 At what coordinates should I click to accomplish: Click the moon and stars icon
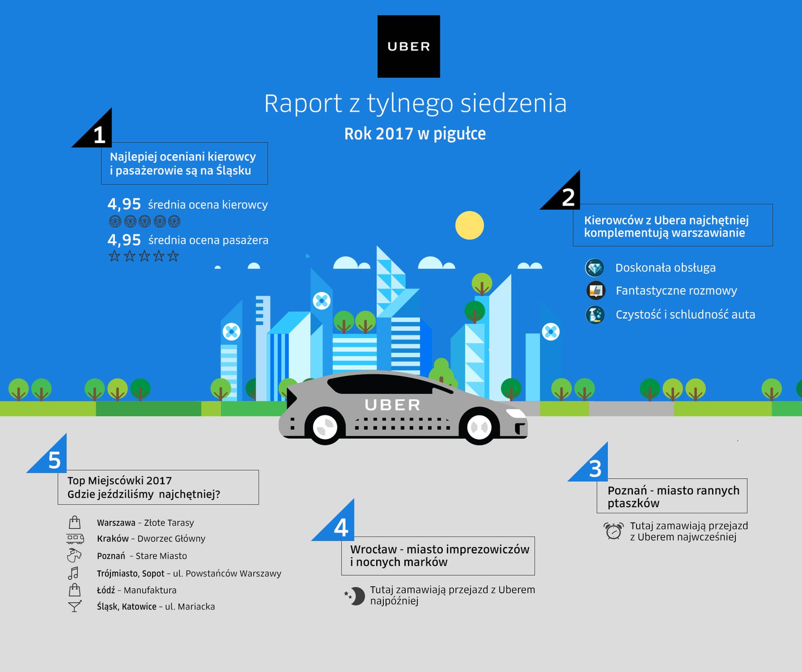point(354,596)
